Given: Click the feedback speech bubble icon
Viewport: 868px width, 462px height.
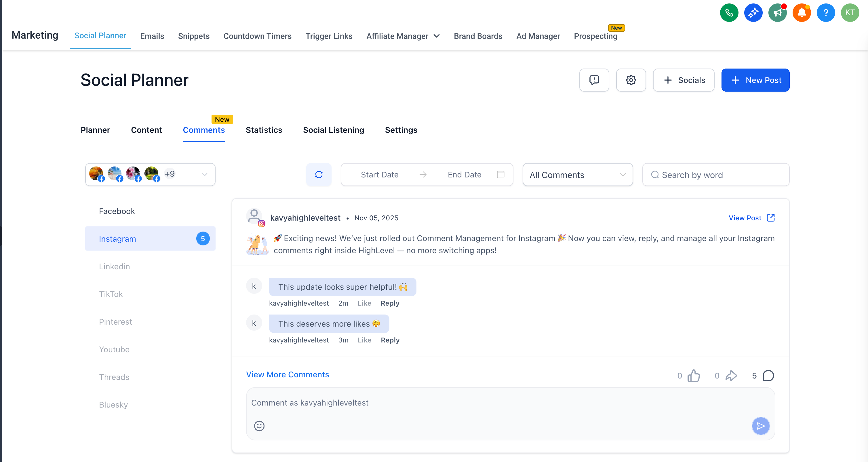Looking at the screenshot, I should tap(594, 80).
